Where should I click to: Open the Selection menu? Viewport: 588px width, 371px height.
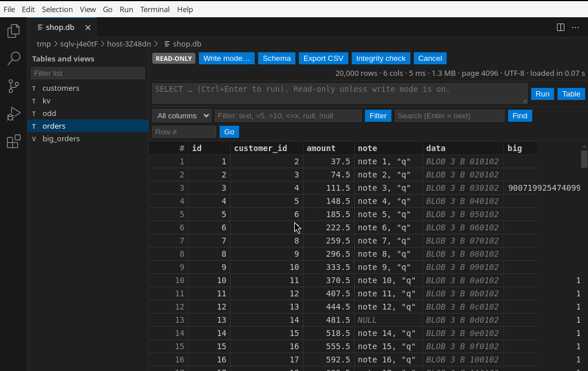[57, 9]
